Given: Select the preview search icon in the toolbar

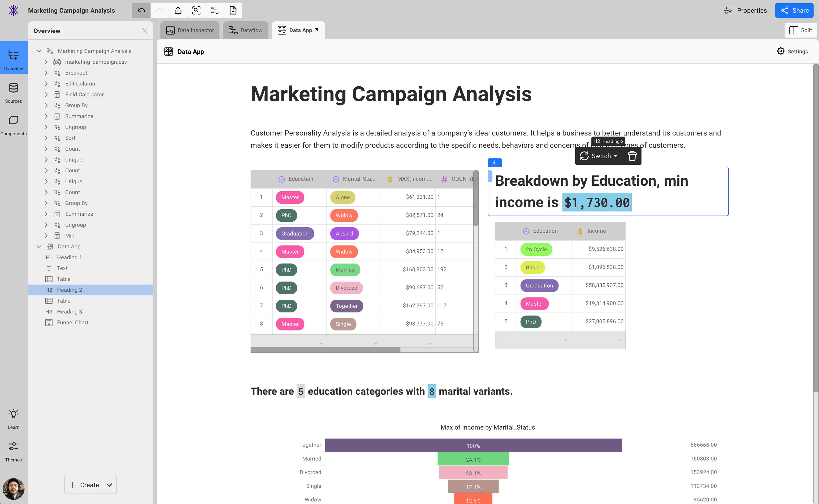Looking at the screenshot, I should 196,10.
